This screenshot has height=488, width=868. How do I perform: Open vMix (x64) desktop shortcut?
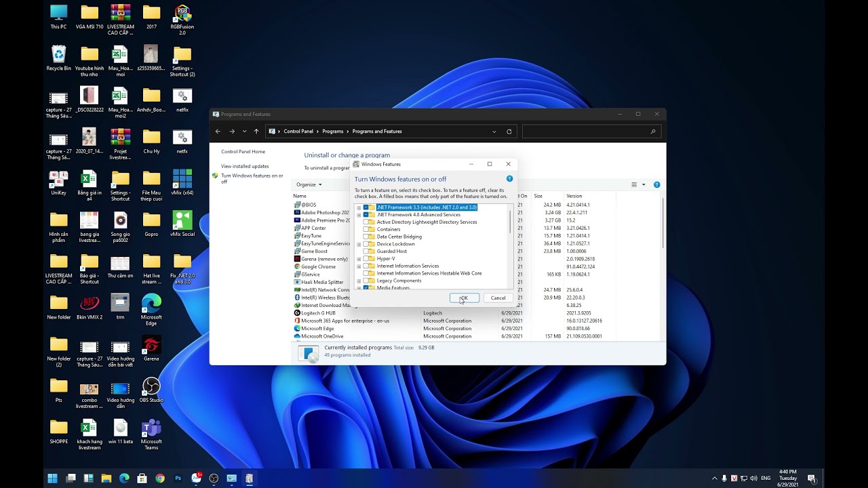(182, 183)
